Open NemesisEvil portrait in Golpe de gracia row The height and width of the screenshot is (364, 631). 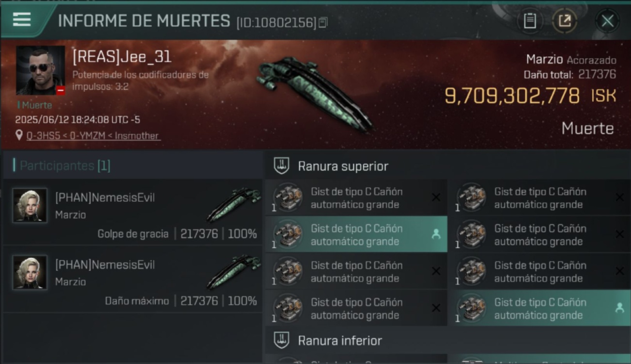pos(30,205)
